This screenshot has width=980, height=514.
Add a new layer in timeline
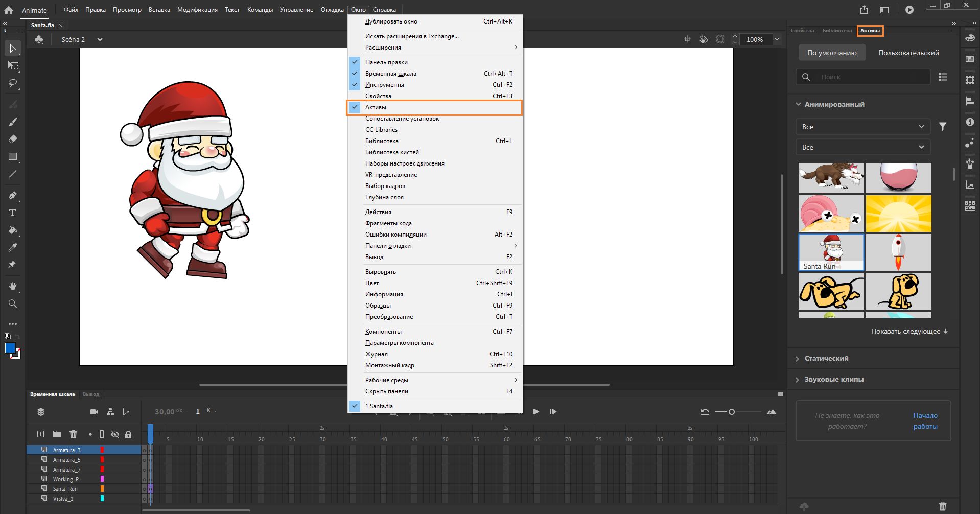coord(40,434)
